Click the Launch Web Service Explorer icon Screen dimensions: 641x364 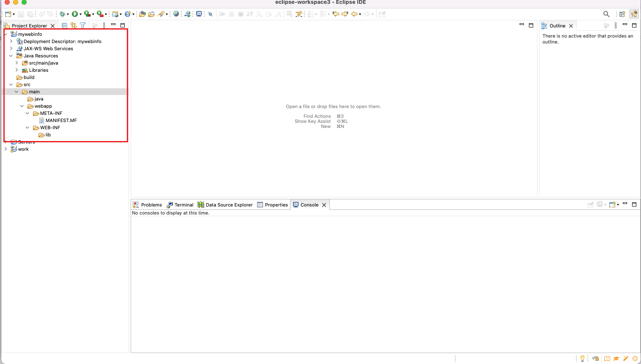tap(187, 14)
